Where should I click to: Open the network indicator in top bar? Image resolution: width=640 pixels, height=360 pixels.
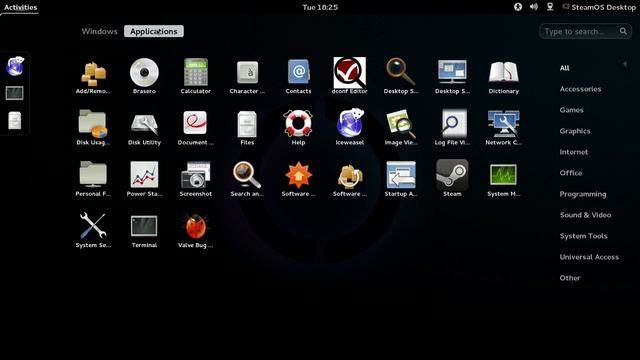coord(550,7)
